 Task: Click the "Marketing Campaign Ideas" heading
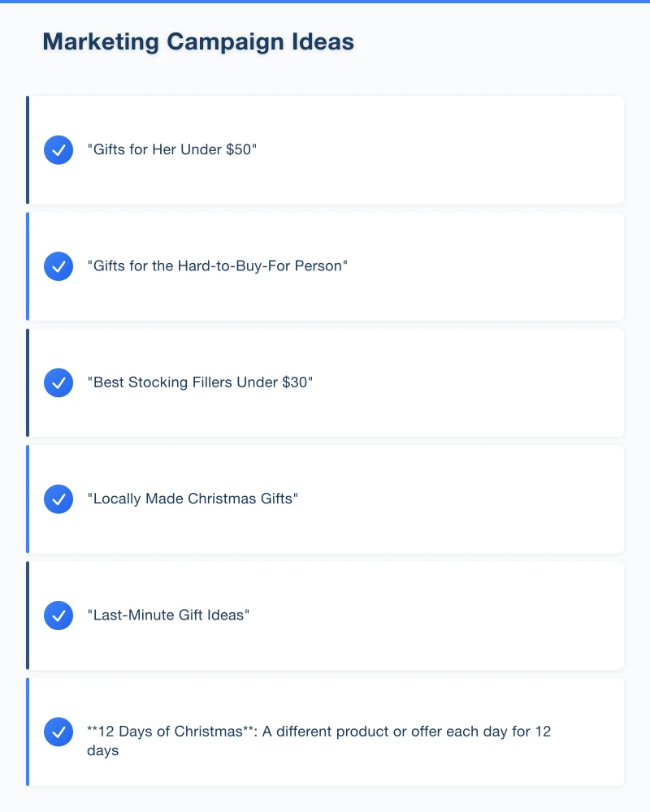[198, 42]
